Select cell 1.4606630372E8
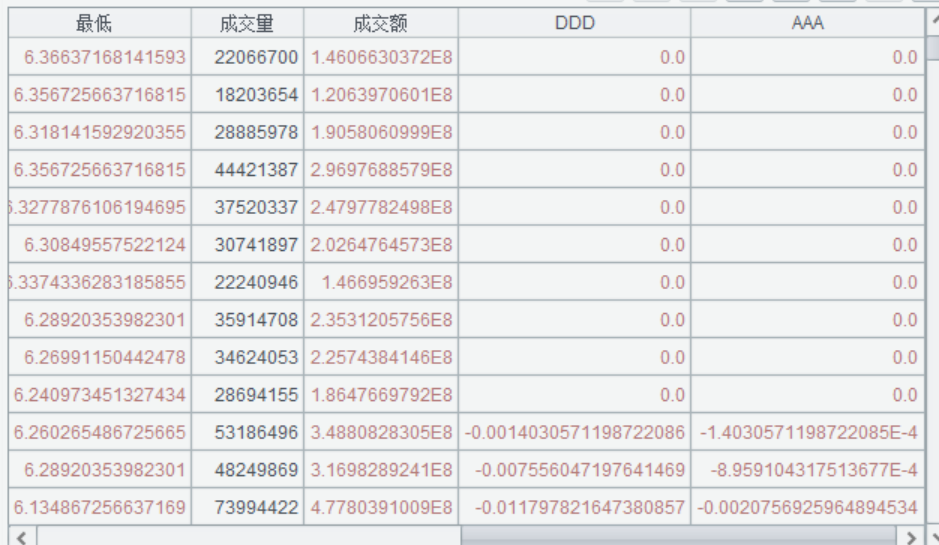 [381, 57]
